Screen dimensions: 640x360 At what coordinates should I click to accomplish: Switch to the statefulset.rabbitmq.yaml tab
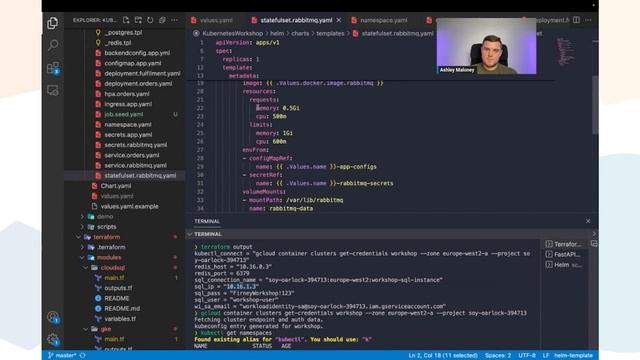pyautogui.click(x=297, y=20)
